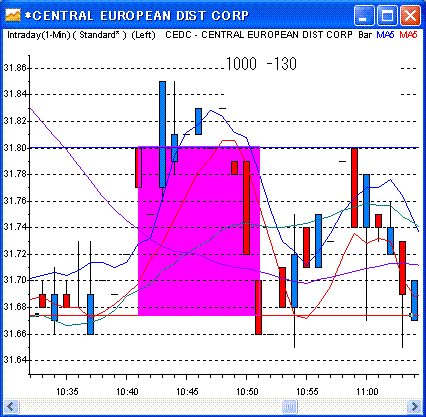
Task: Click the 10:45 time axis label
Action: [187, 391]
